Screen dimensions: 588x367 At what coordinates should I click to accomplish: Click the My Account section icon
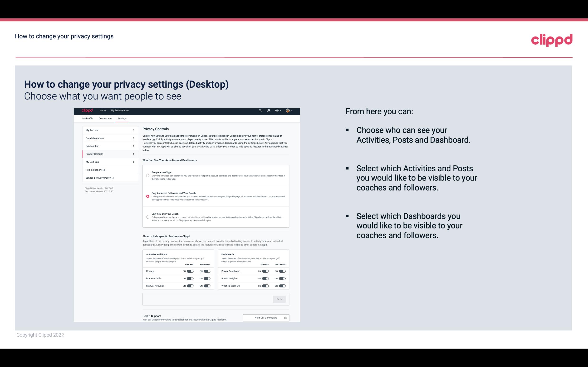tap(133, 130)
